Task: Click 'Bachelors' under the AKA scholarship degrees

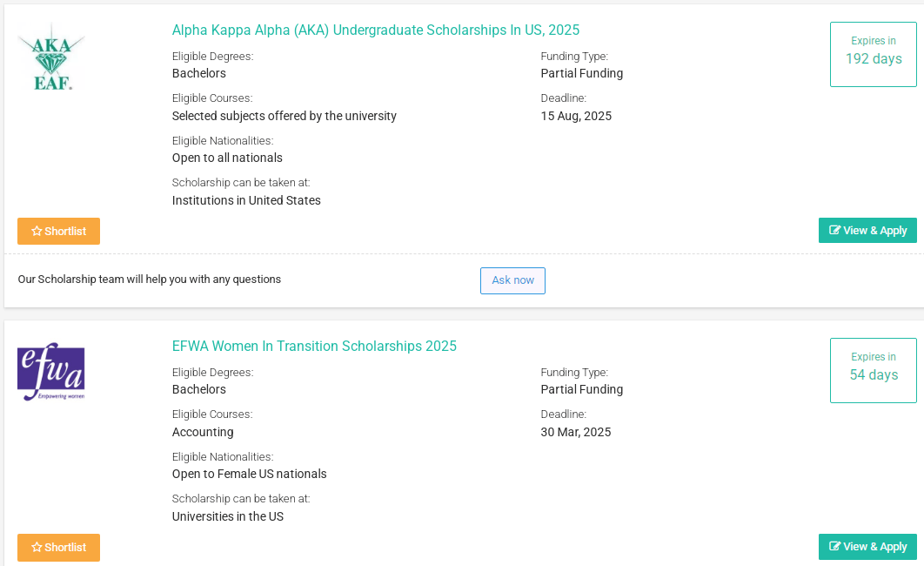Action: (199, 74)
